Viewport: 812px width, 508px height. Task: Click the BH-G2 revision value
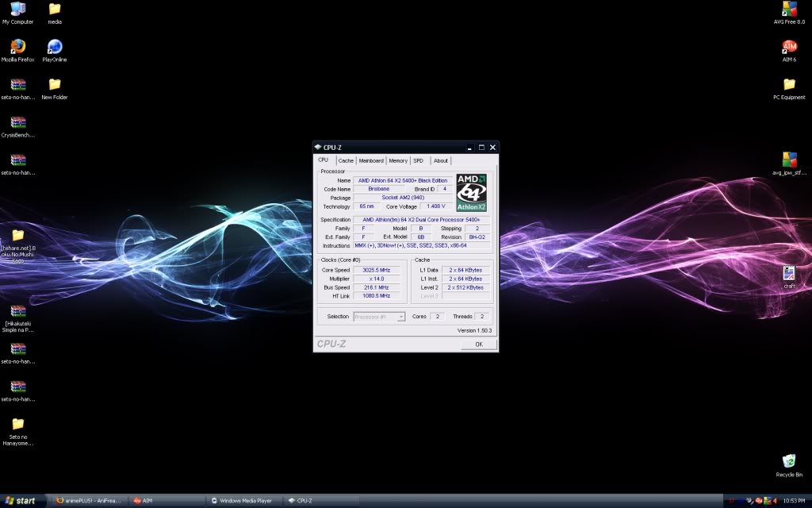[x=477, y=237]
